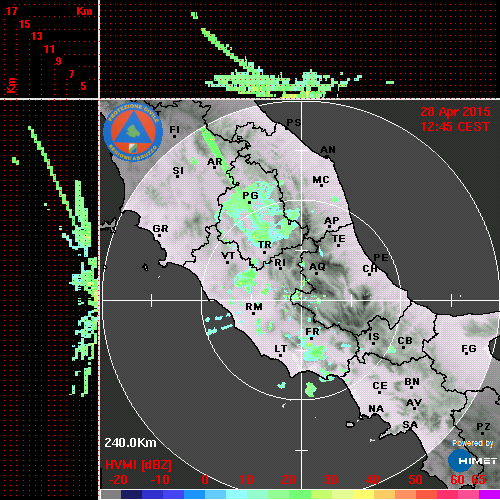The image size is (500, 500).
Task: Click the HVMI [dBZ] legend title
Action: [x=138, y=465]
